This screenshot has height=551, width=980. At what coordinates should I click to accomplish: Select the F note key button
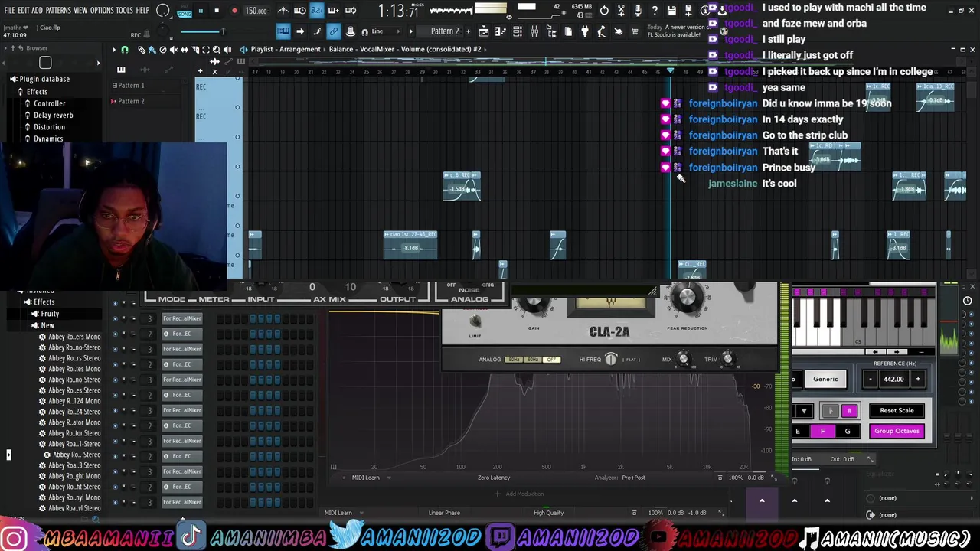tap(822, 432)
